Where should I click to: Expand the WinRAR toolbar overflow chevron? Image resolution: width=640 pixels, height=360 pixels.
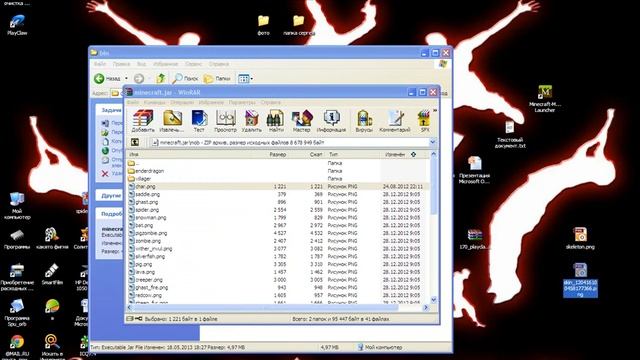coord(435,111)
